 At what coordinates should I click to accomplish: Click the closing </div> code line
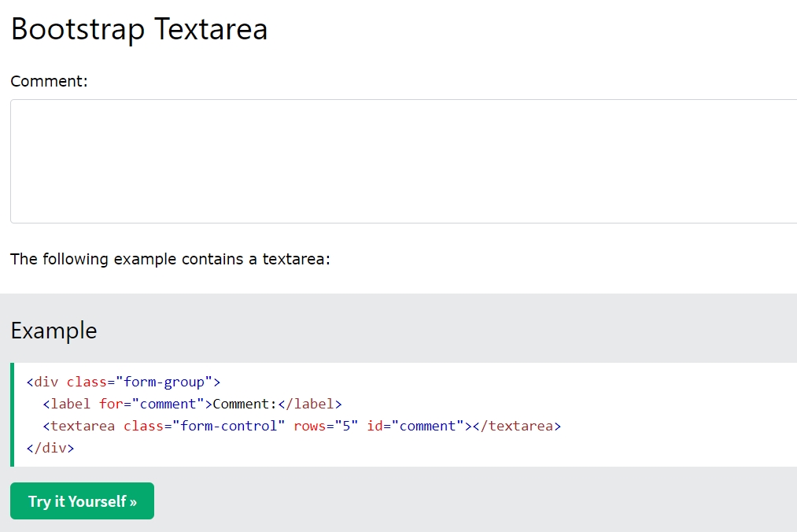click(50, 448)
